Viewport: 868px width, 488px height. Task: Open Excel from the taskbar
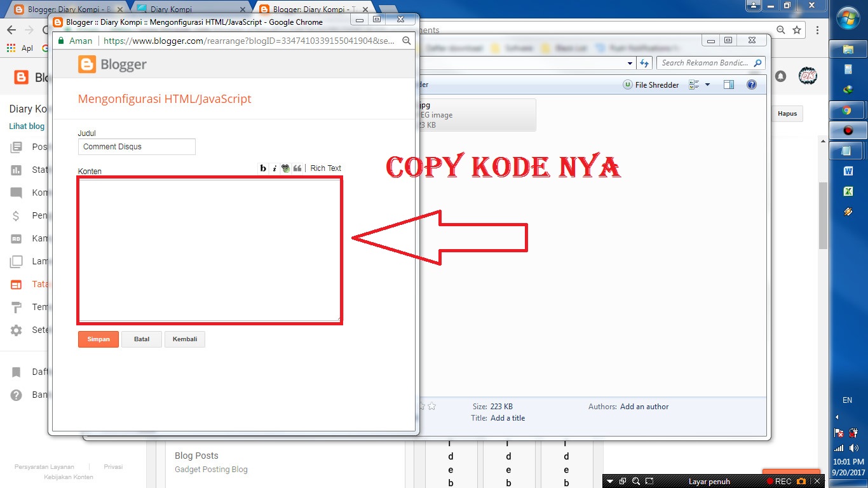tap(848, 191)
